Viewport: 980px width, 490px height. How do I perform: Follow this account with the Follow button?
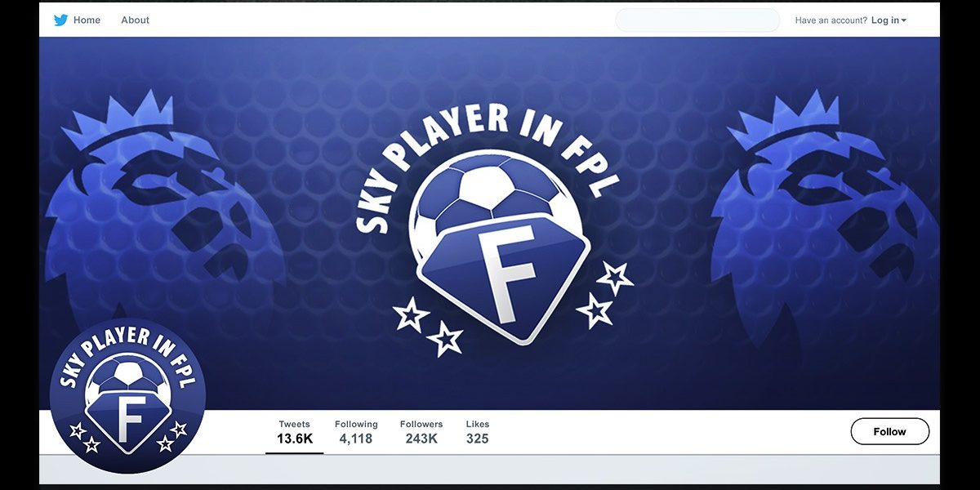pyautogui.click(x=890, y=431)
